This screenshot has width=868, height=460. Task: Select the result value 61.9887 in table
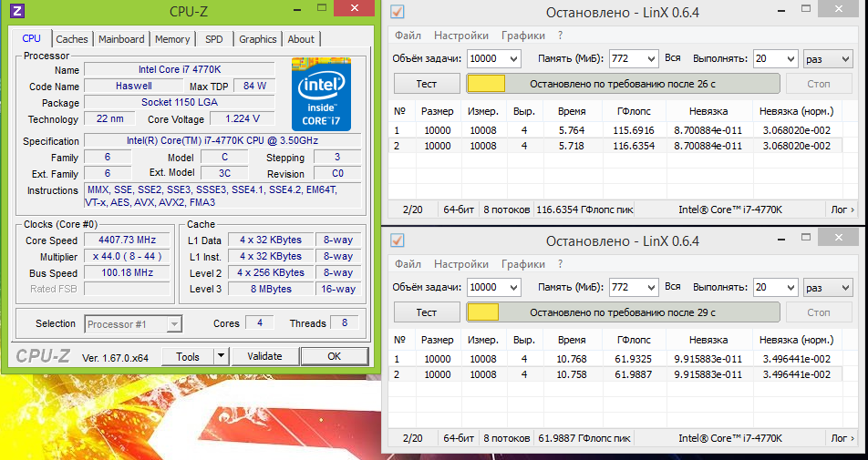[634, 375]
